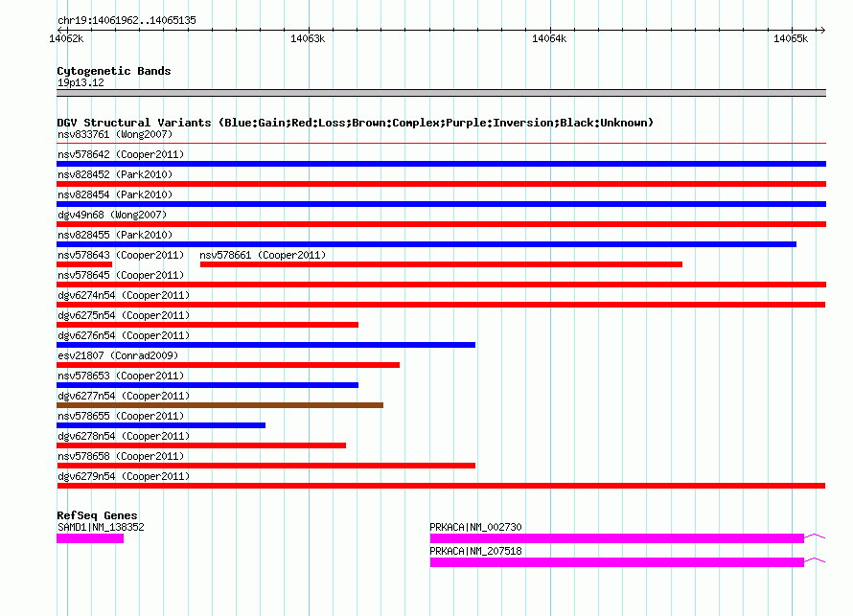Click the dgv6279n54 (Cooper2011) red bar
853x616 pixels.
441,486
